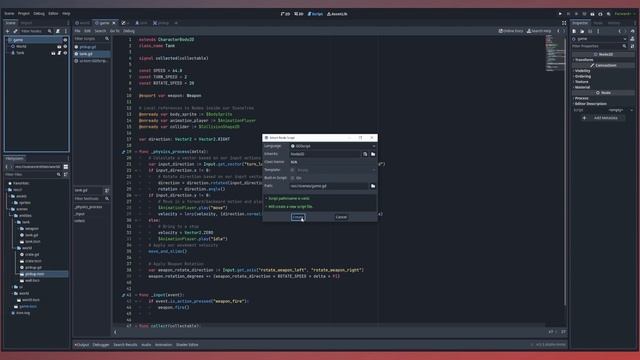640x360 pixels.
Task: Add a new node with plus icon
Action: 7,31
